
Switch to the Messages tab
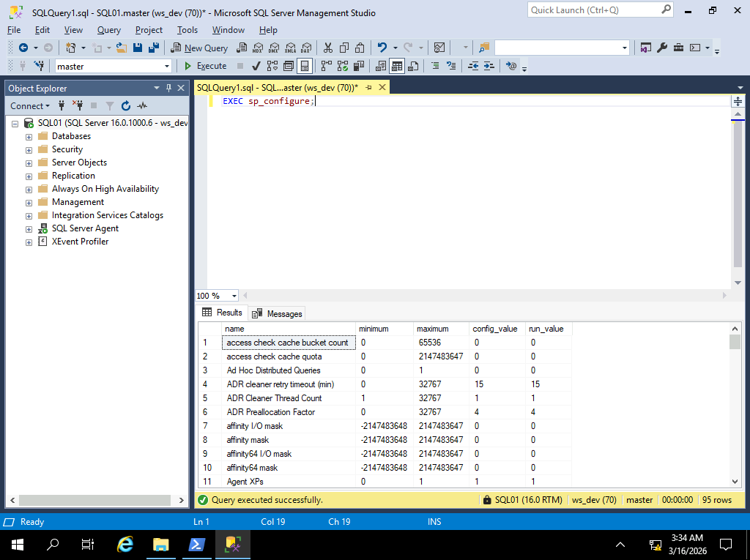click(x=278, y=313)
